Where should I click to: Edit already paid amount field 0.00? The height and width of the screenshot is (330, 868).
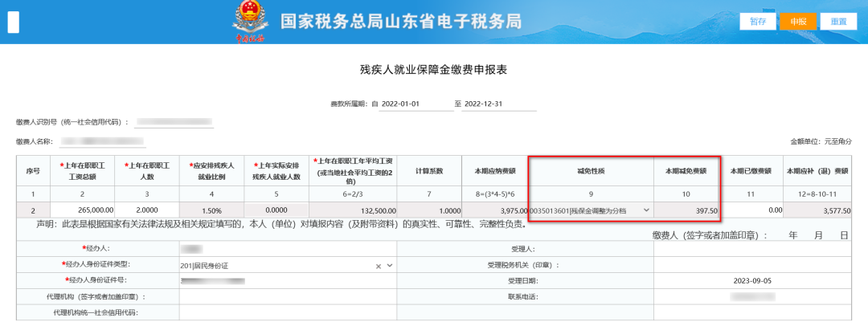[x=751, y=210]
